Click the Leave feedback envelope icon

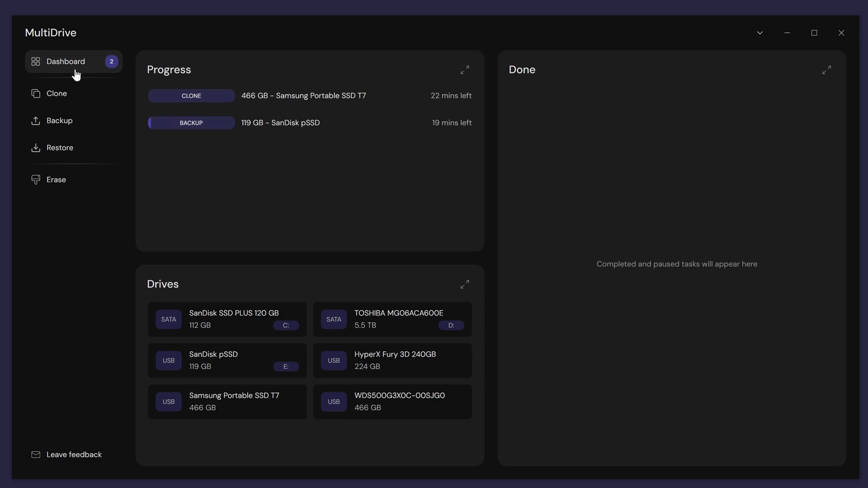coord(36,455)
